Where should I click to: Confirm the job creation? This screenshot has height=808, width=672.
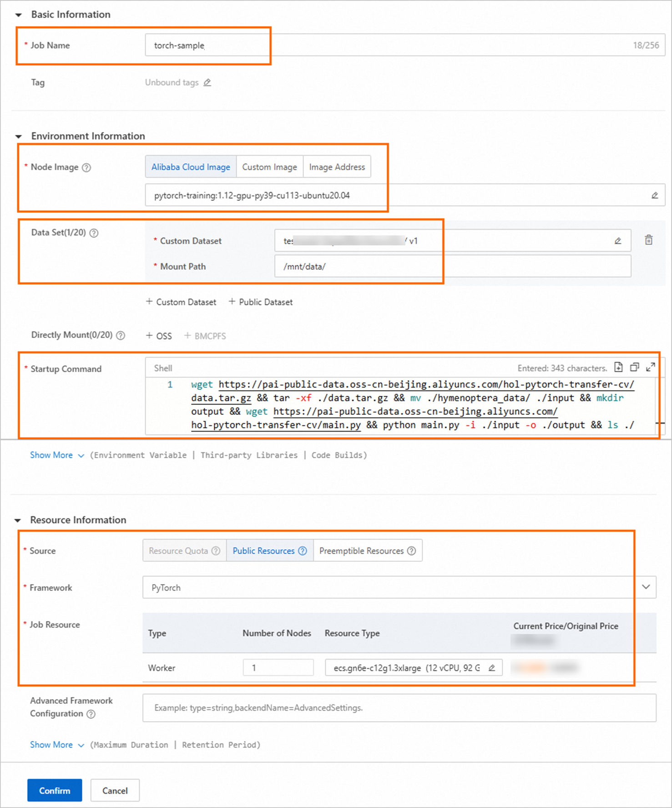coord(55,790)
